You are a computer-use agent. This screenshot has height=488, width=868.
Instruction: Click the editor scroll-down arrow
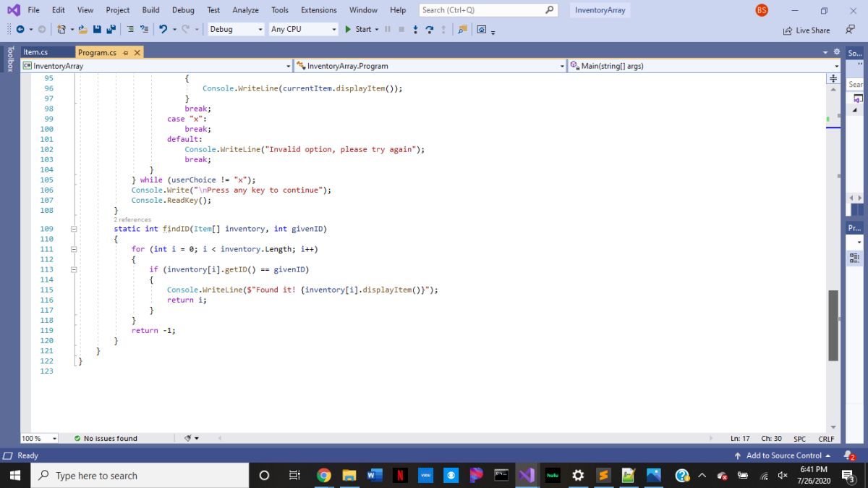tap(833, 427)
